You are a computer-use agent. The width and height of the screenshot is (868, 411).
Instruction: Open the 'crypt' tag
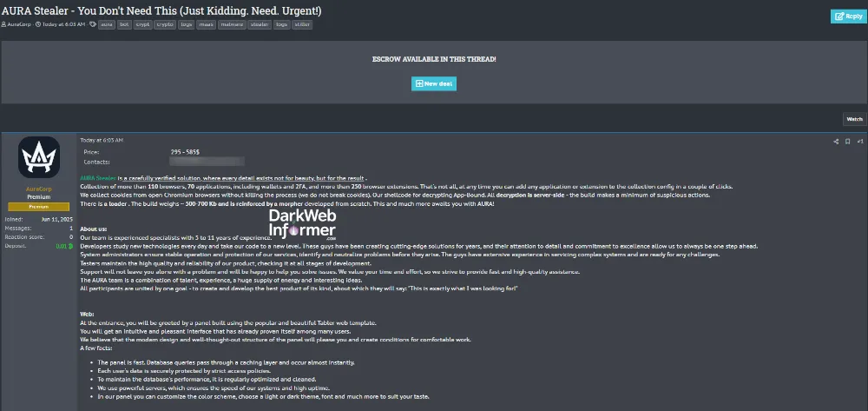[144, 24]
